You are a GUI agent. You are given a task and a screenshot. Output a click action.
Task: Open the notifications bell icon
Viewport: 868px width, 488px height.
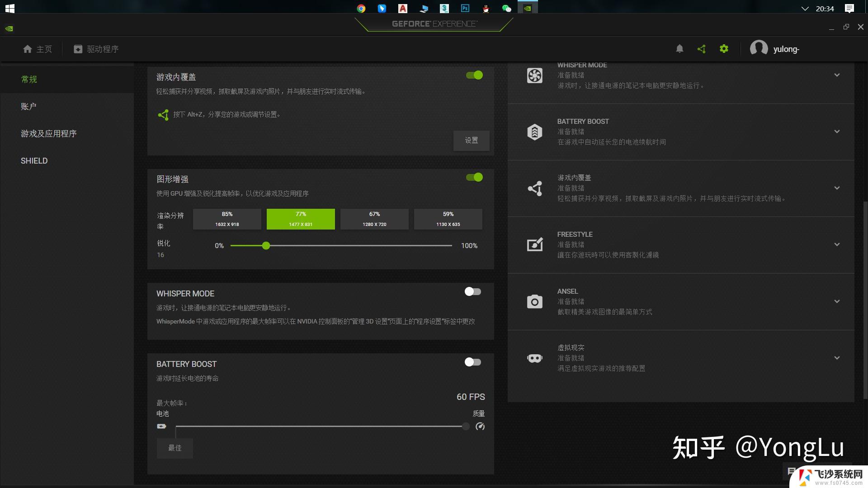coord(679,49)
